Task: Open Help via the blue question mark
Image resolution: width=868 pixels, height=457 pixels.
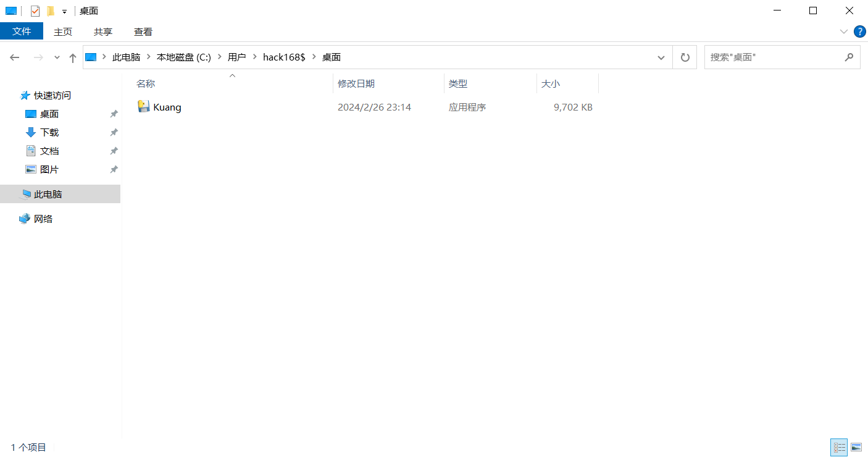Action: [x=859, y=31]
